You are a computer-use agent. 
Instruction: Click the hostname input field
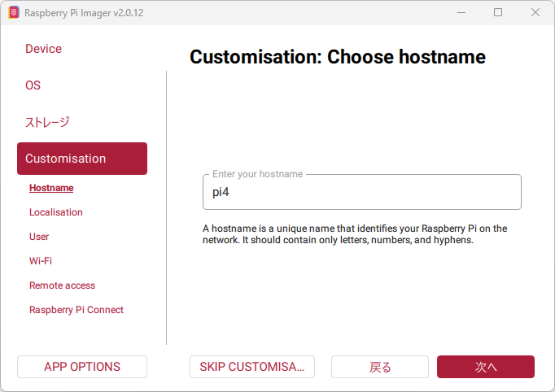[x=362, y=192]
